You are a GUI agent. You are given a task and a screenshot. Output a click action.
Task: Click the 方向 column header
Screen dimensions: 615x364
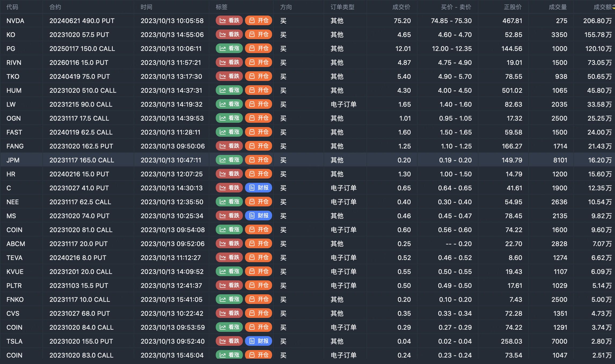286,7
